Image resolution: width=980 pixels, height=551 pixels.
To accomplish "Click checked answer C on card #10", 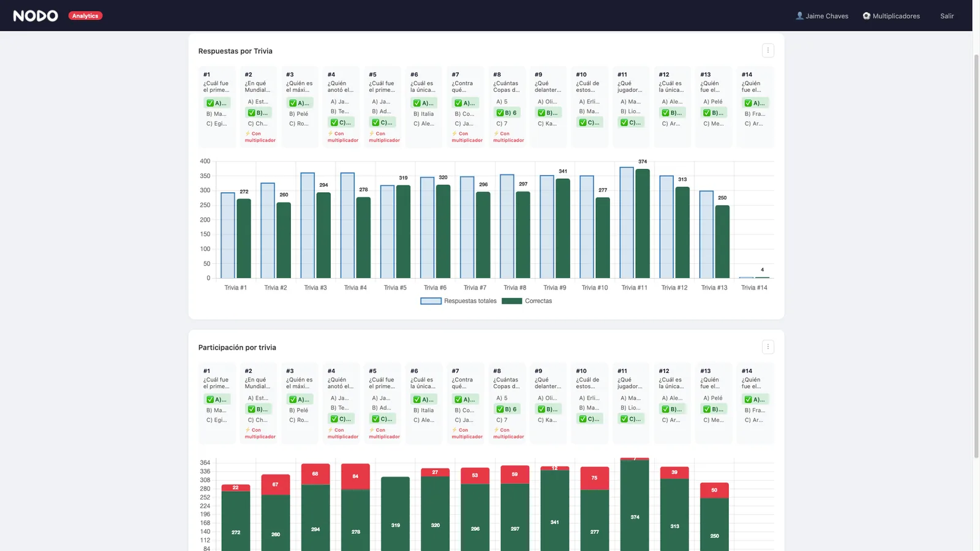I will point(589,122).
